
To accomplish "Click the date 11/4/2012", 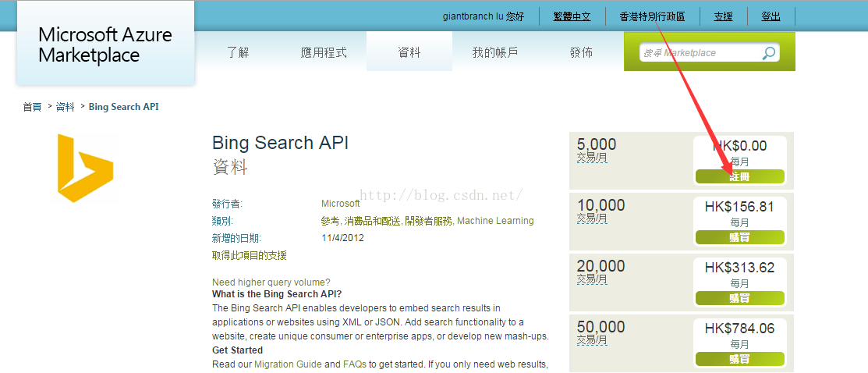I will tap(342, 238).
